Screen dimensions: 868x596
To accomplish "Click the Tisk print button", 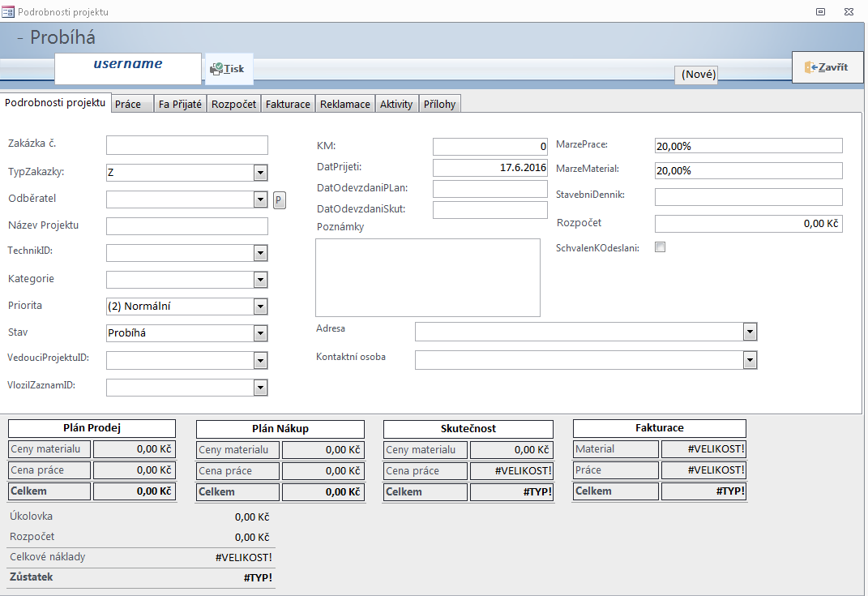I will coord(229,69).
